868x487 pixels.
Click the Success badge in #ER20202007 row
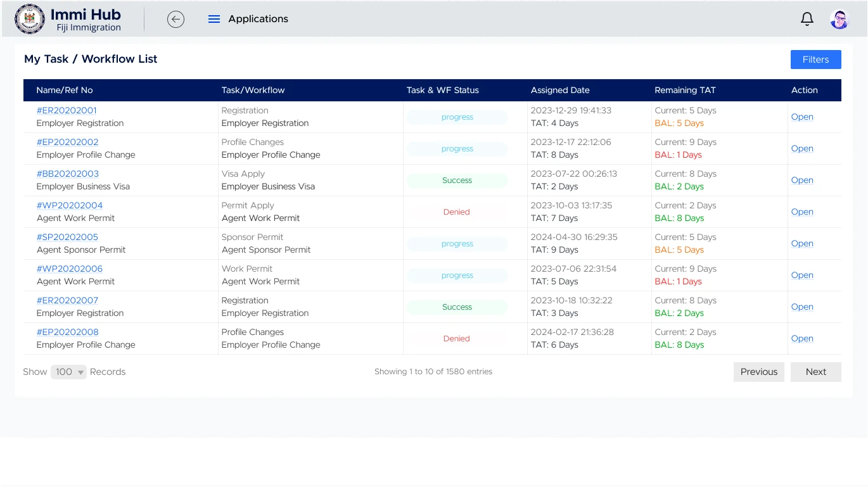click(x=457, y=307)
